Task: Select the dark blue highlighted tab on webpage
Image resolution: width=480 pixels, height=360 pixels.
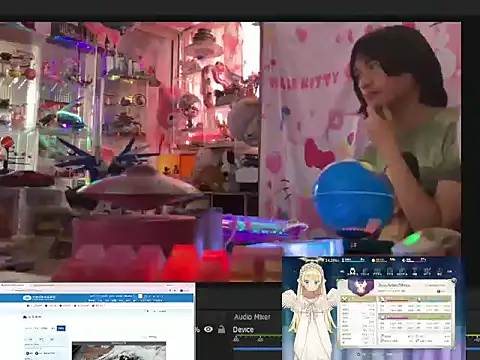Action: tap(61, 328)
